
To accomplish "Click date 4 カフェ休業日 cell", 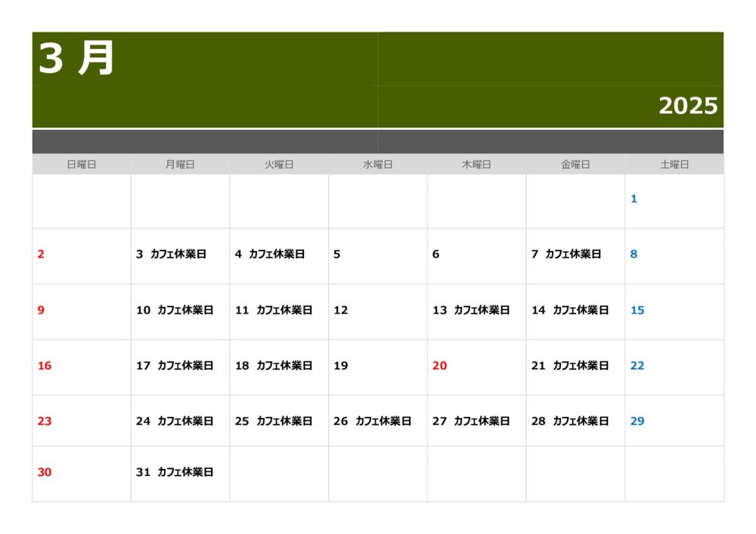I will click(279, 256).
